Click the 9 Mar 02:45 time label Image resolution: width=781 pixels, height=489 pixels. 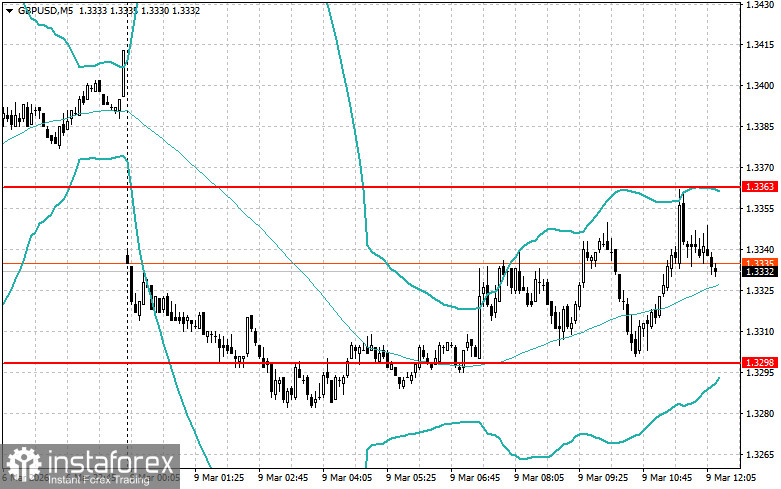(283, 478)
